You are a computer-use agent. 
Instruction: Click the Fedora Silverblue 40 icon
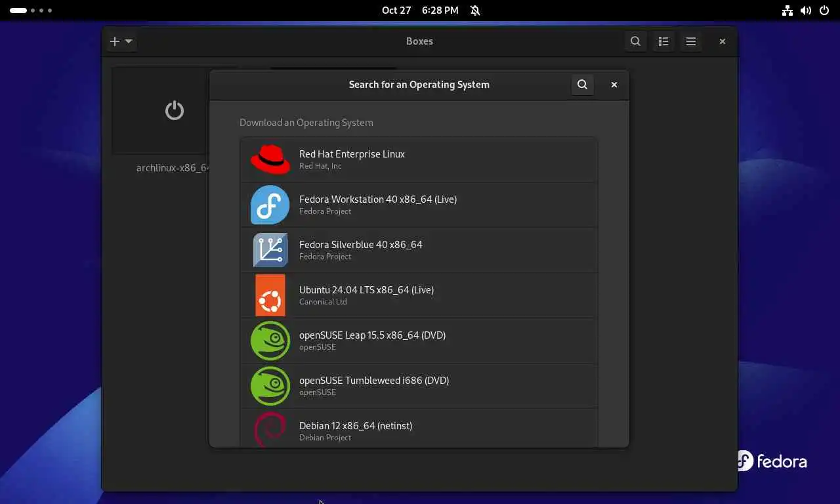pyautogui.click(x=270, y=250)
